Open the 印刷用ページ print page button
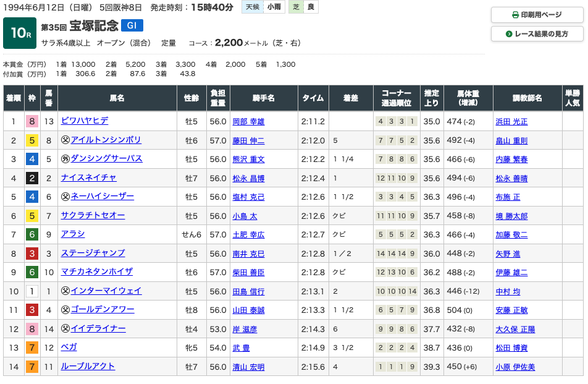The height and width of the screenshot is (384, 588). 537,15
